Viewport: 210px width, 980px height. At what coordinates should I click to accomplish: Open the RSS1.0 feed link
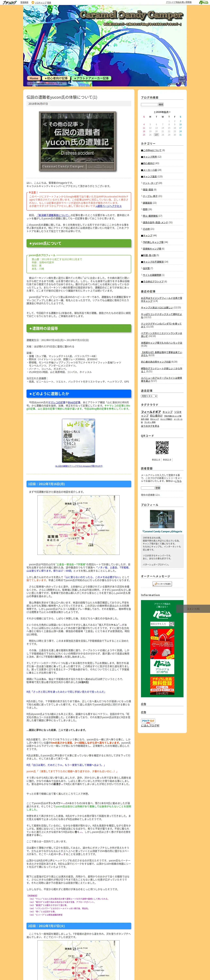pyautogui.click(x=156, y=460)
